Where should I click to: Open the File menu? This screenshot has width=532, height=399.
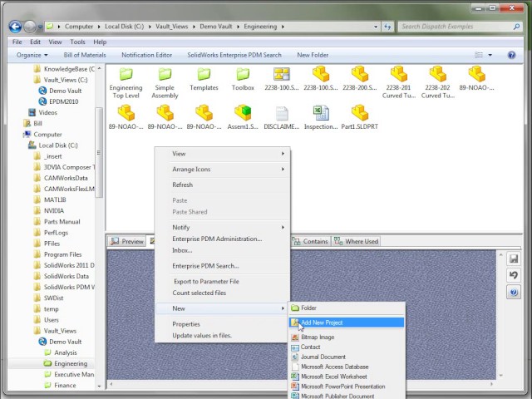pos(17,42)
